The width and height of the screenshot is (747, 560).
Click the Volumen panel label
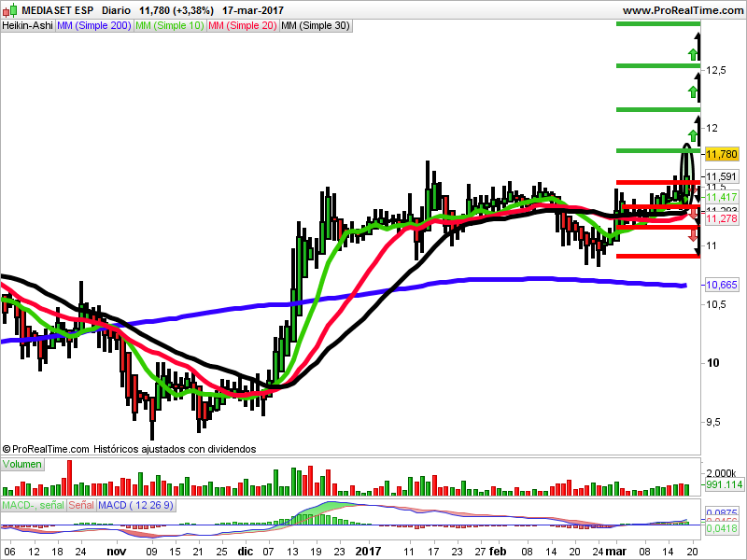tap(22, 464)
